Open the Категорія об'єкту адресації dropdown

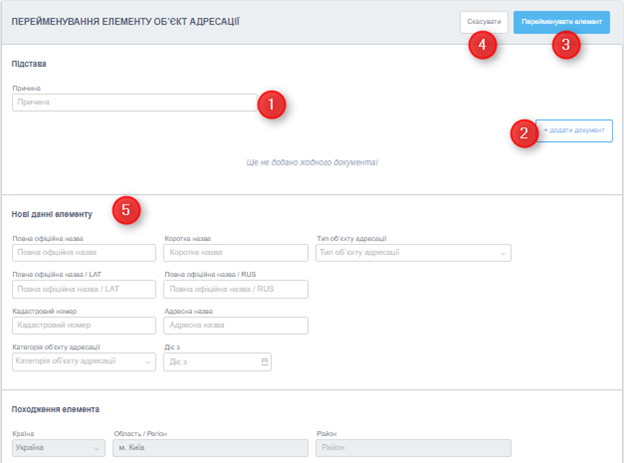[84, 361]
